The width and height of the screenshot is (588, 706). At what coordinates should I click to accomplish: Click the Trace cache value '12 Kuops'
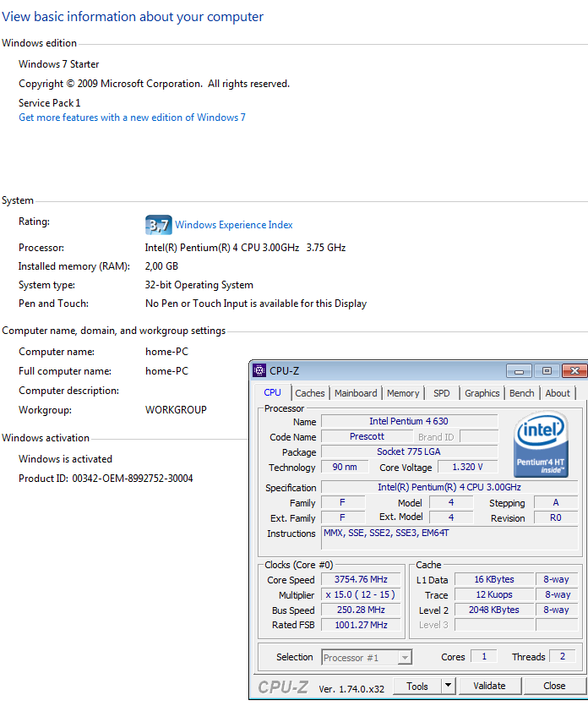click(494, 594)
